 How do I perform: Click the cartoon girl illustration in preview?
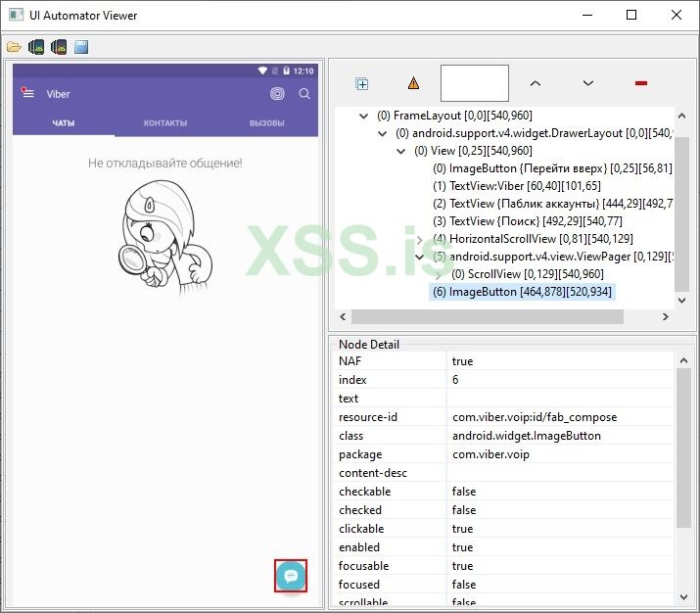(165, 237)
